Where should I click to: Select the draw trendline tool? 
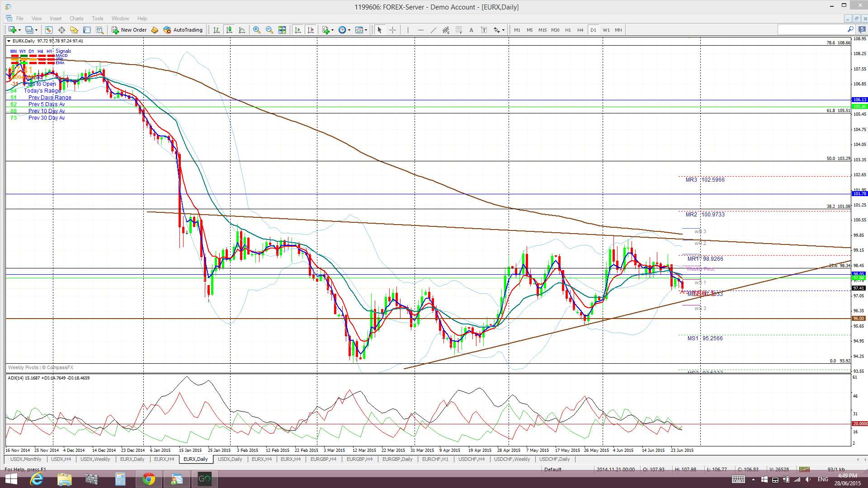click(x=433, y=30)
